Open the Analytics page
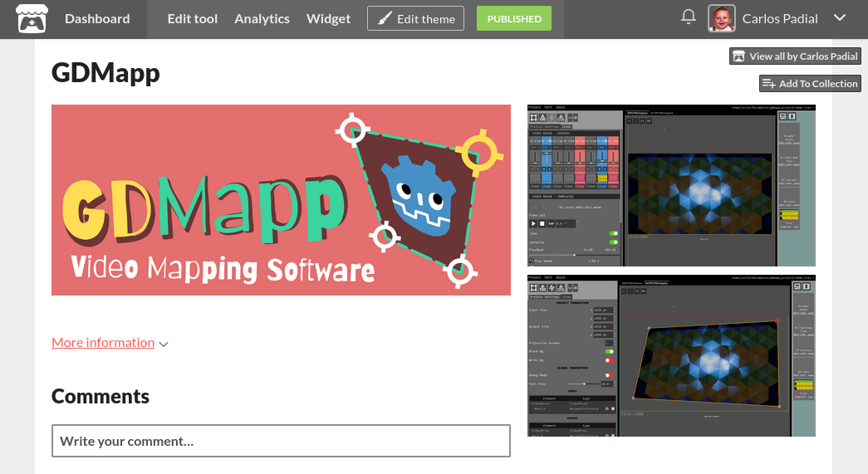 [x=262, y=19]
